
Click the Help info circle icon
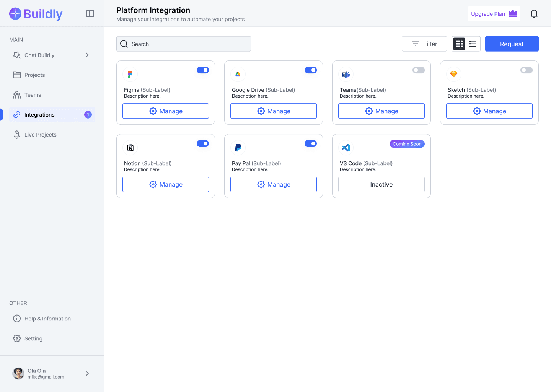click(17, 319)
